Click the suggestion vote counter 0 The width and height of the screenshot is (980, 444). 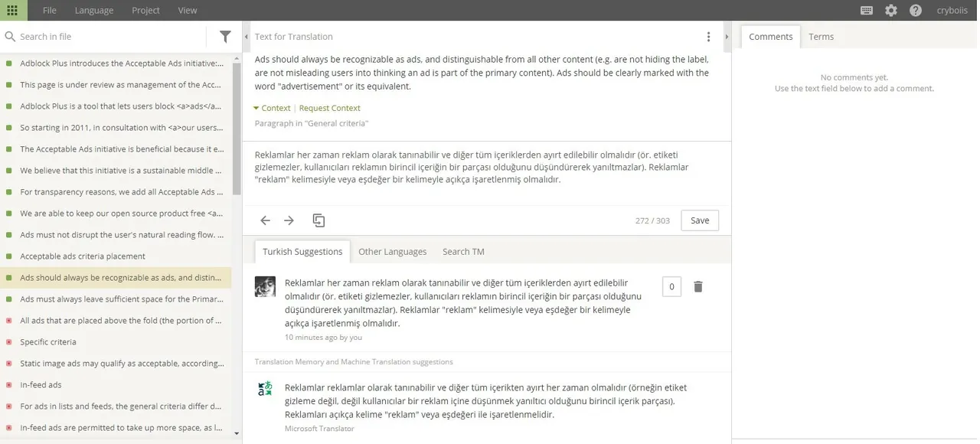[x=671, y=286]
